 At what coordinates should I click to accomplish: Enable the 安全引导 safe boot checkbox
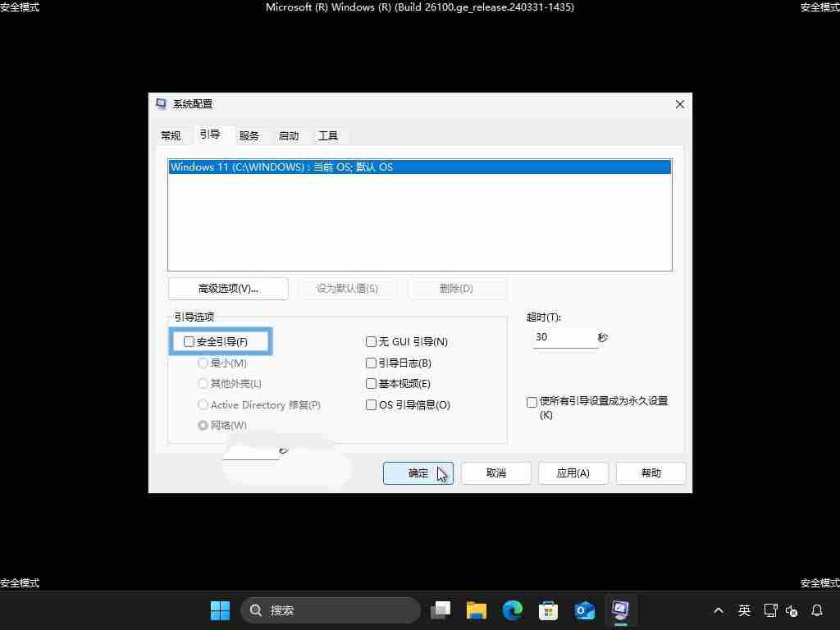[x=189, y=341]
